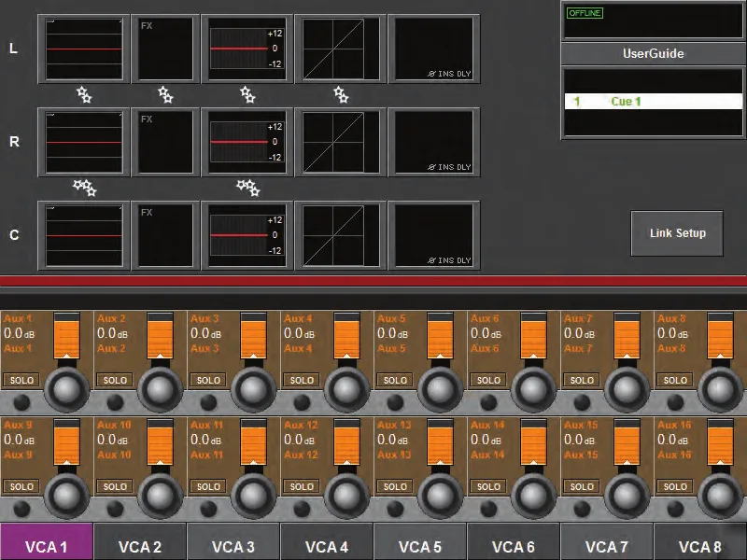Image resolution: width=747 pixels, height=560 pixels.
Task: Open the R channel dynamics curve
Action: point(340,142)
